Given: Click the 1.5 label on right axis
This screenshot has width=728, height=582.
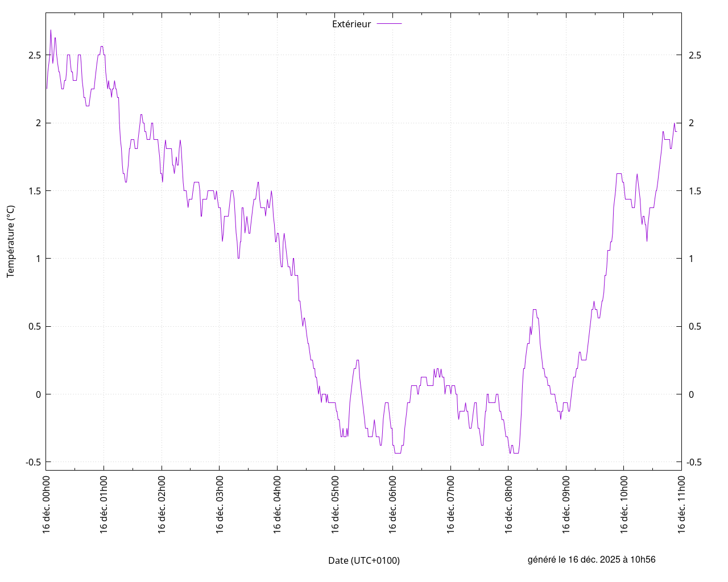Looking at the screenshot, I should (x=694, y=191).
